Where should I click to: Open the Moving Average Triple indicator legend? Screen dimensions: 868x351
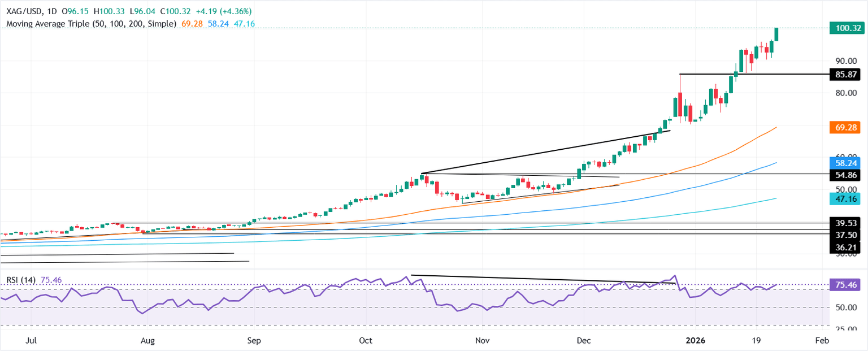[x=90, y=24]
